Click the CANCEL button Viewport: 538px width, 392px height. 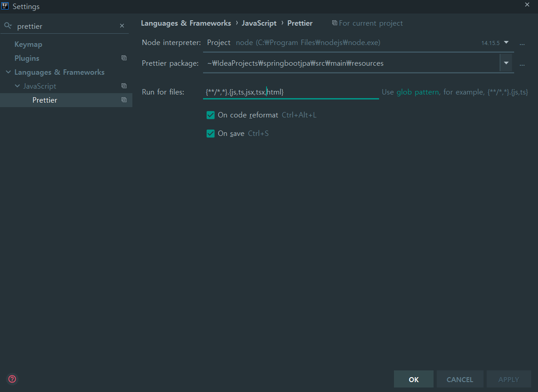pos(460,379)
